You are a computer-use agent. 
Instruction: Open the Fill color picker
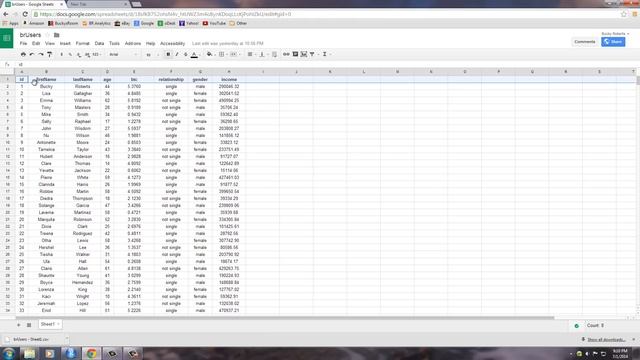pos(210,54)
